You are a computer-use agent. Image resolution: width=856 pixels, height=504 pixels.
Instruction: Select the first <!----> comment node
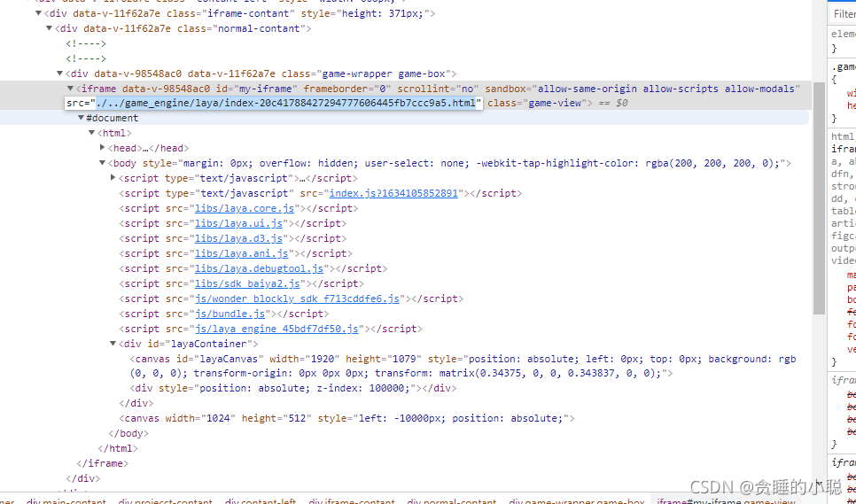pyautogui.click(x=86, y=43)
